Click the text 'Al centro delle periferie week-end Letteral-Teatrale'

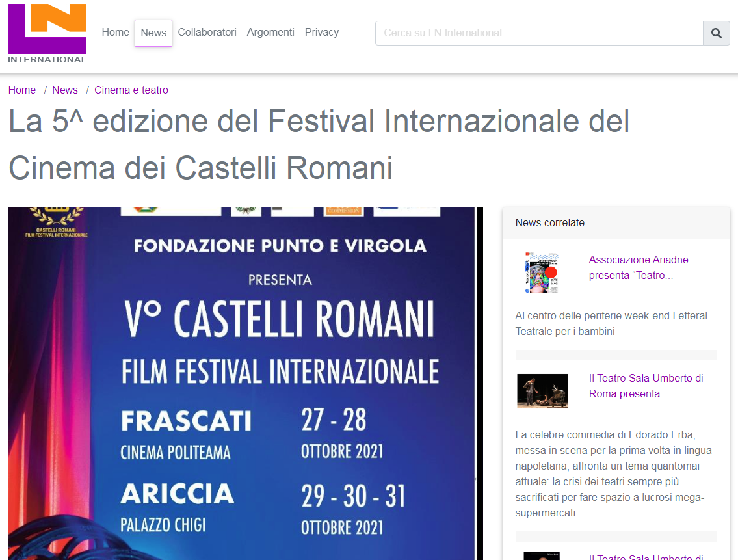click(613, 323)
